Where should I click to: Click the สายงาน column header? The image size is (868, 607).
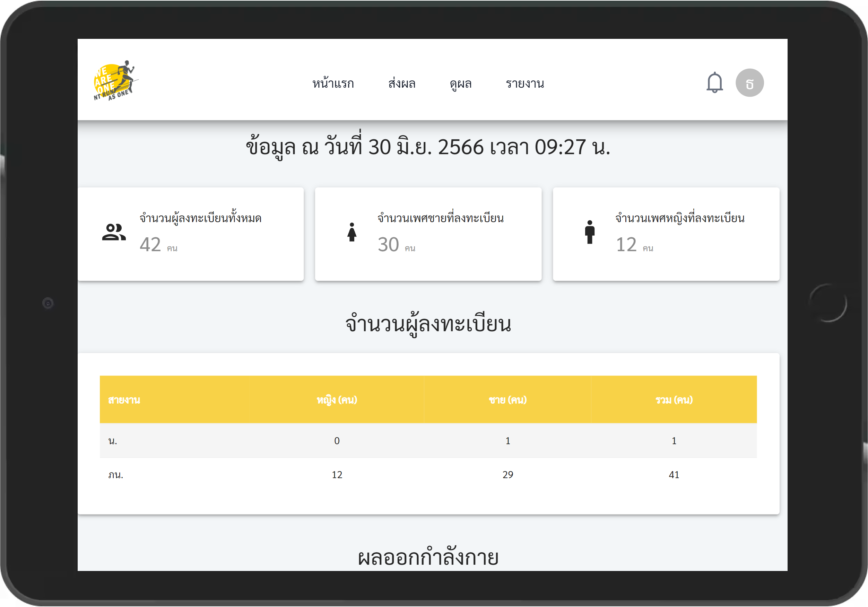click(124, 400)
